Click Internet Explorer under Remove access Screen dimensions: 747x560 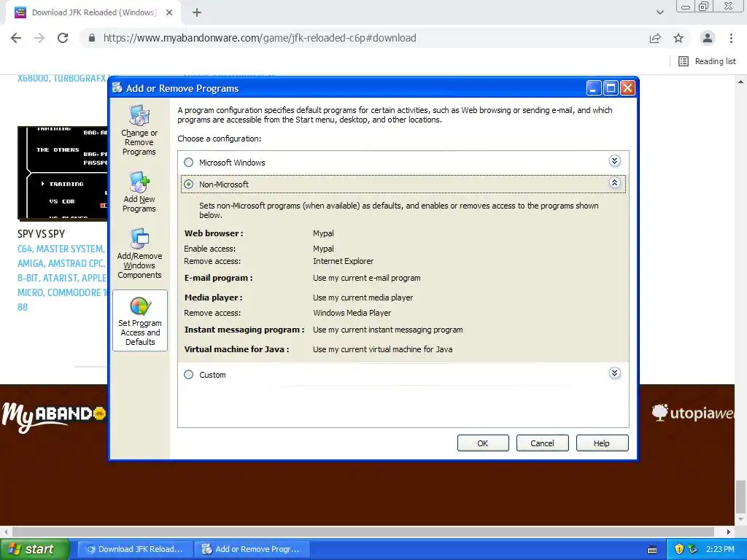(343, 261)
